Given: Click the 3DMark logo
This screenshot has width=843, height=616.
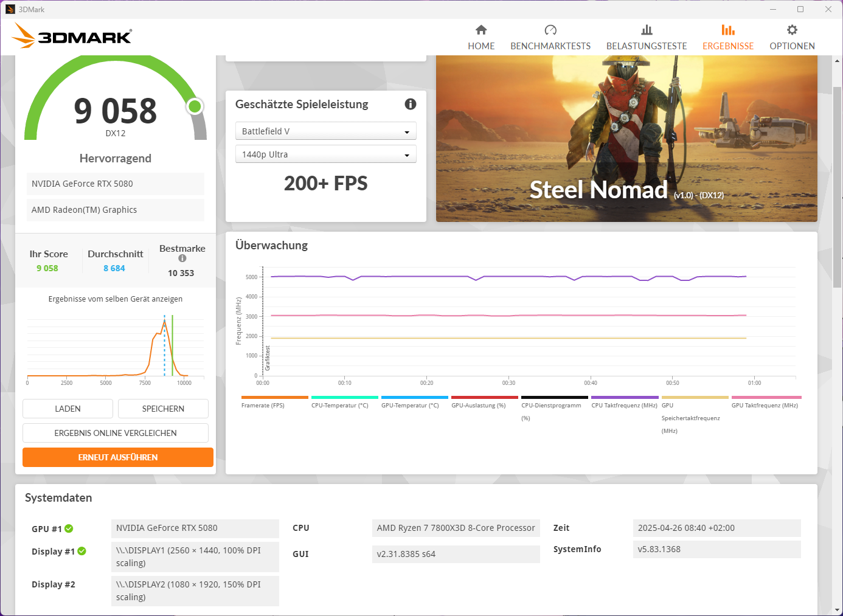Looking at the screenshot, I should 72,36.
